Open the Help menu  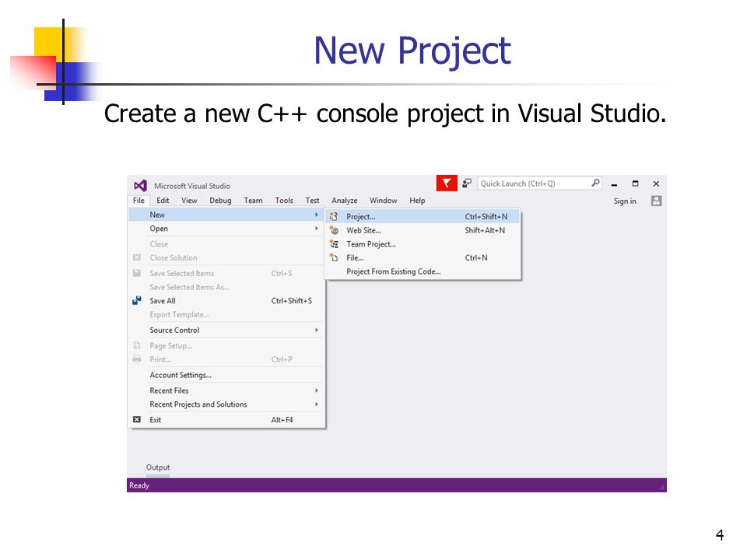[417, 201]
